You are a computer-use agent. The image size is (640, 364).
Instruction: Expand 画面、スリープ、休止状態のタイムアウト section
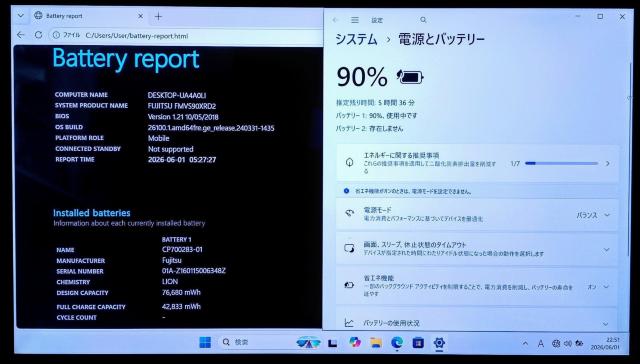tap(477, 249)
